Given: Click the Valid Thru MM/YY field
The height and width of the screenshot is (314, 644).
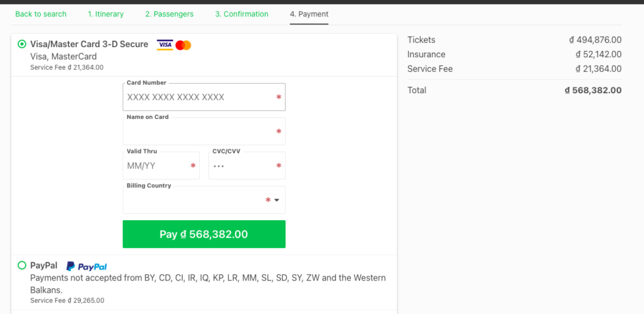Looking at the screenshot, I should pos(158,166).
